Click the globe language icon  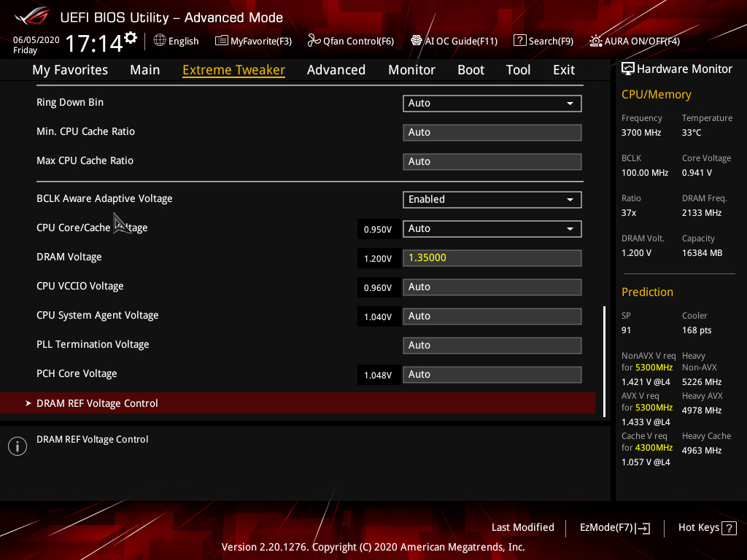click(x=160, y=41)
